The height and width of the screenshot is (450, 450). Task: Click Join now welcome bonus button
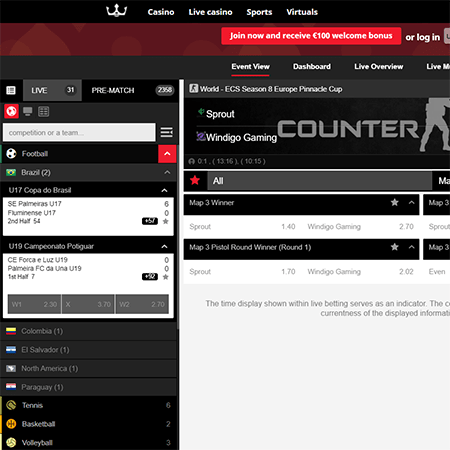311,36
